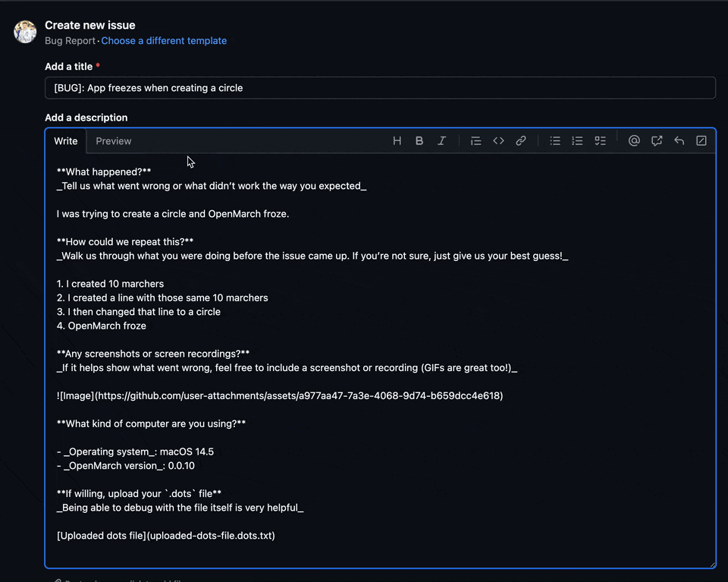Add a link using the chain icon
This screenshot has height=582, width=728.
pyautogui.click(x=521, y=140)
